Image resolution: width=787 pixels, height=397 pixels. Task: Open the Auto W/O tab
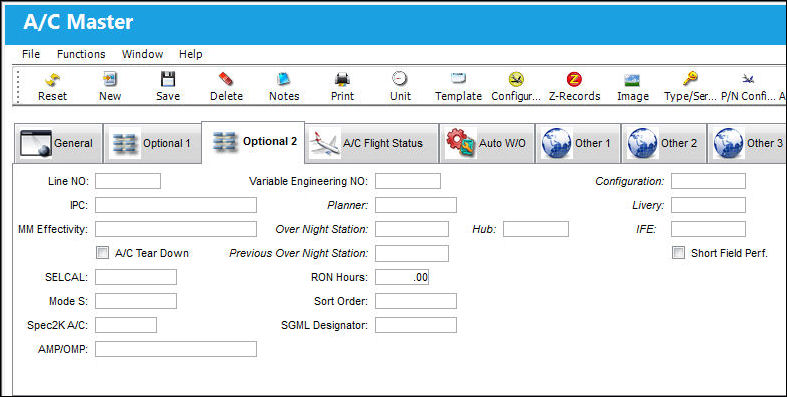(x=487, y=144)
